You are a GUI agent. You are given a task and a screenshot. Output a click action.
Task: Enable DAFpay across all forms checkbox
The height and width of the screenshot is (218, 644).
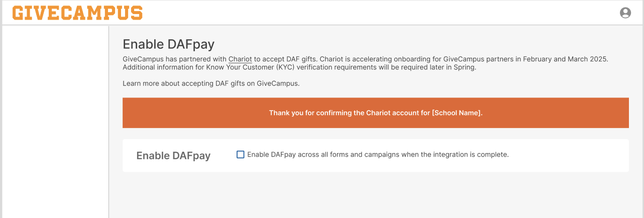(x=240, y=154)
